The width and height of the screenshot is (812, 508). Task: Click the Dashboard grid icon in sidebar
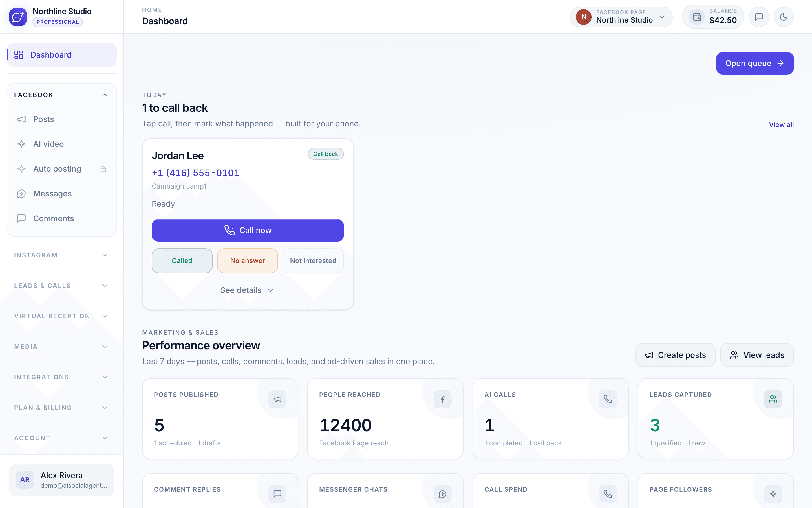(x=18, y=55)
